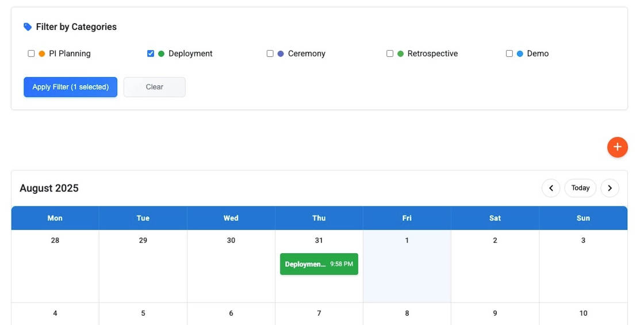Check the PI Planning checkbox
Viewport: 644px width, 325px height.
coord(32,53)
